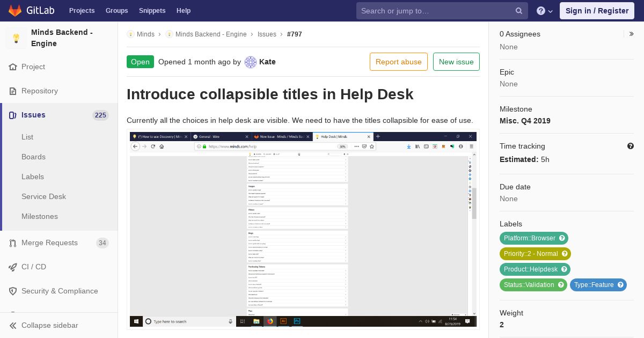Open the Service Desk subitem
Screen dimensions: 644x338
click(43, 197)
